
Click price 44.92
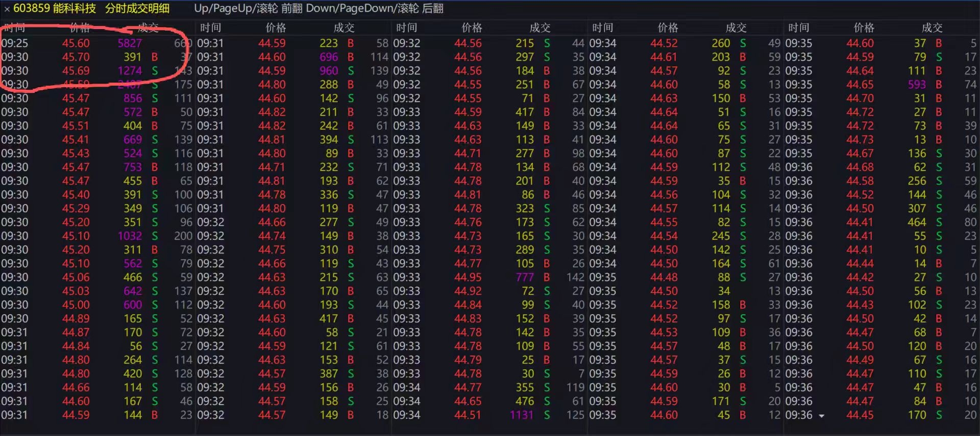pyautogui.click(x=468, y=291)
